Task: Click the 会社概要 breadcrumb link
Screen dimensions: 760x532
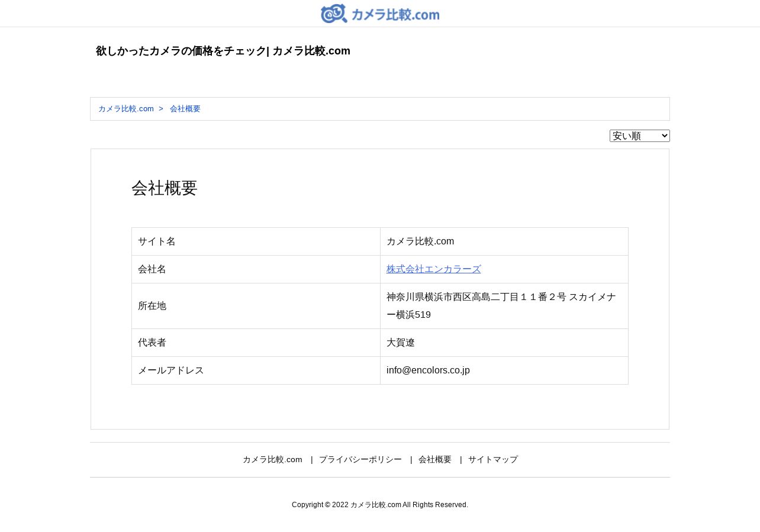Action: 185,109
